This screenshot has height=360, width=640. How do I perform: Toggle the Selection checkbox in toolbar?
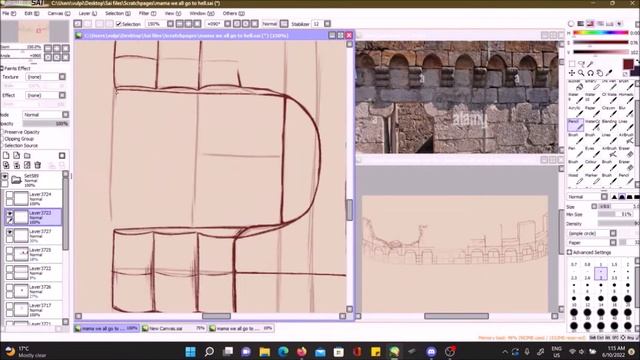pyautogui.click(x=119, y=24)
